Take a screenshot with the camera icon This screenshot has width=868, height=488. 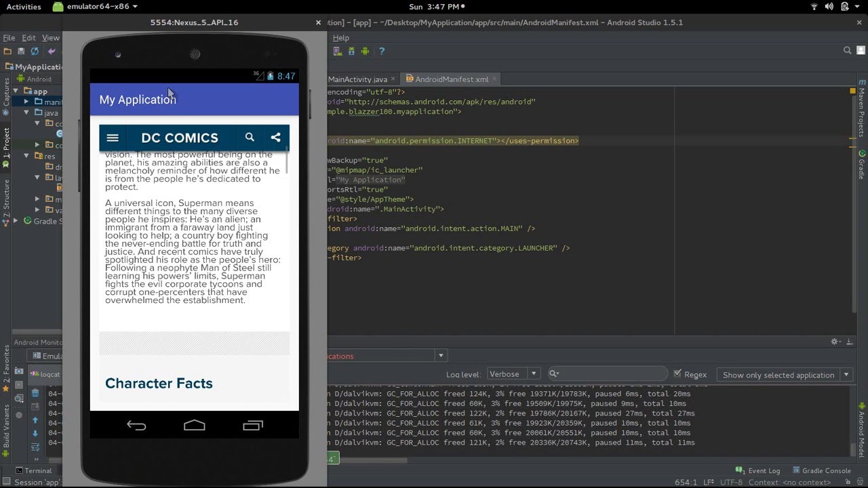coord(19,372)
